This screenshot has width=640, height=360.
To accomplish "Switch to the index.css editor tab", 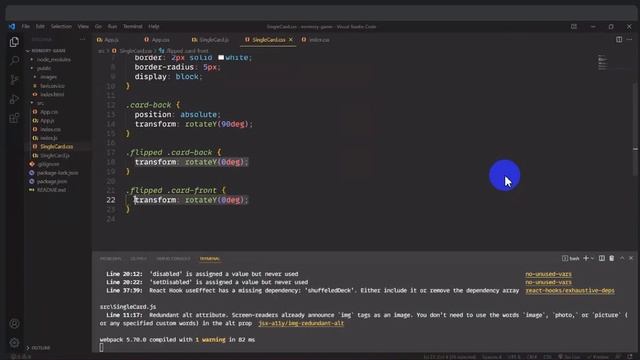I will [x=316, y=40].
